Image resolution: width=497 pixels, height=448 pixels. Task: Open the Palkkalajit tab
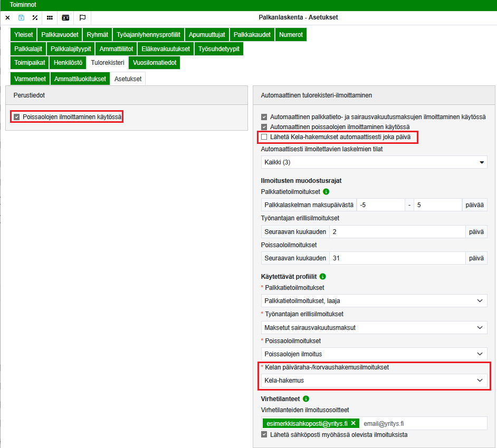click(27, 49)
